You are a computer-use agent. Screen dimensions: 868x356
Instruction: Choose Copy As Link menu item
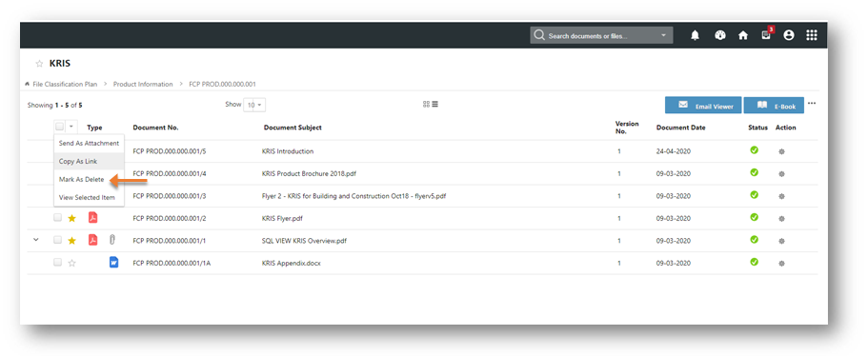(90, 162)
